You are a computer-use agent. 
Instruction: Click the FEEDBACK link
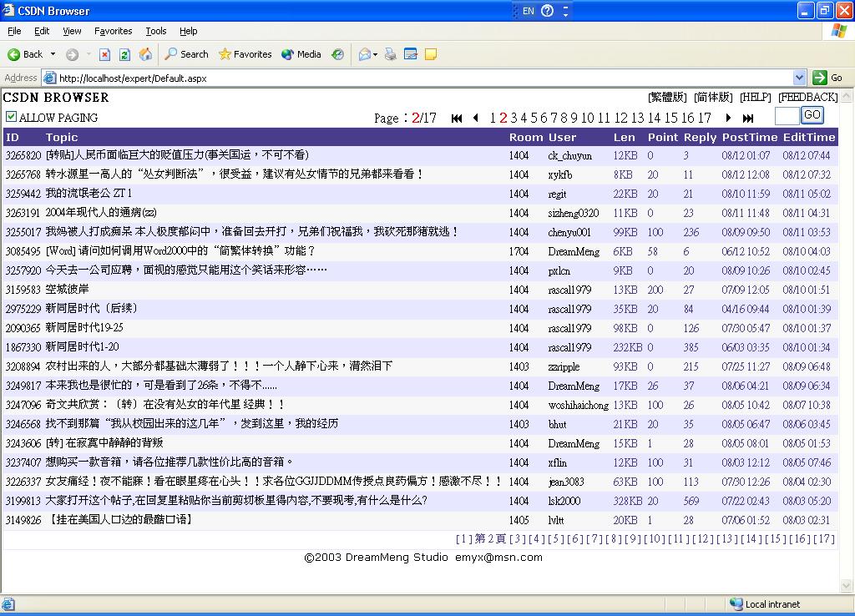(808, 97)
